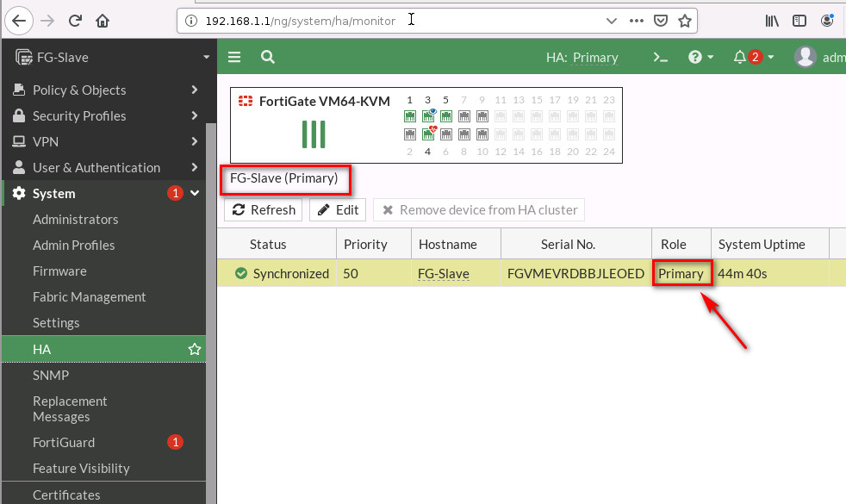Click the admin avatar icon
Viewport: 846px width, 504px height.
[804, 57]
